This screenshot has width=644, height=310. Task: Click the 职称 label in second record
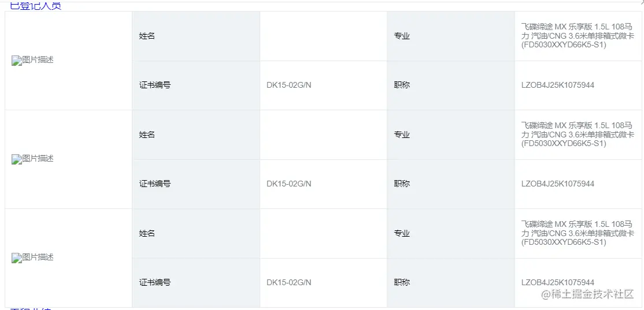(402, 184)
